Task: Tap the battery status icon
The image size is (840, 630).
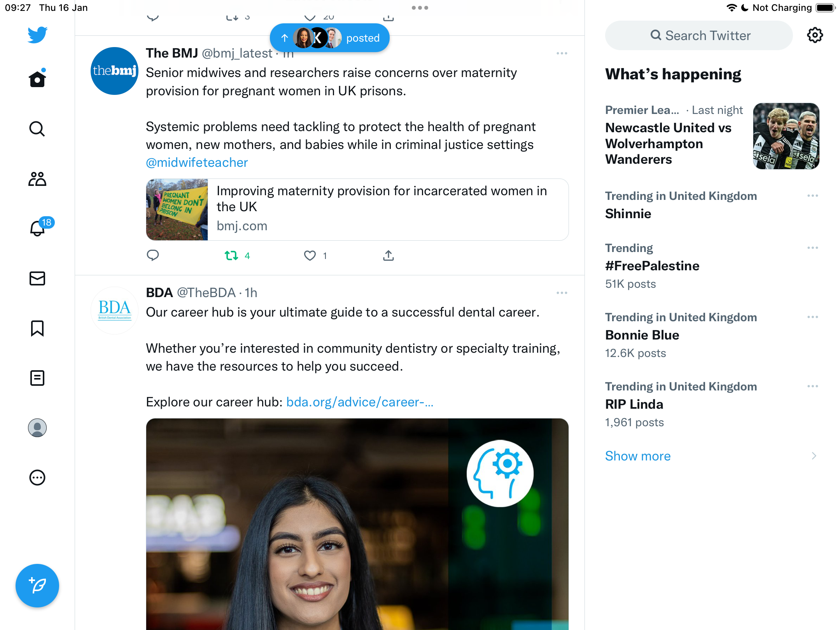Action: click(826, 8)
